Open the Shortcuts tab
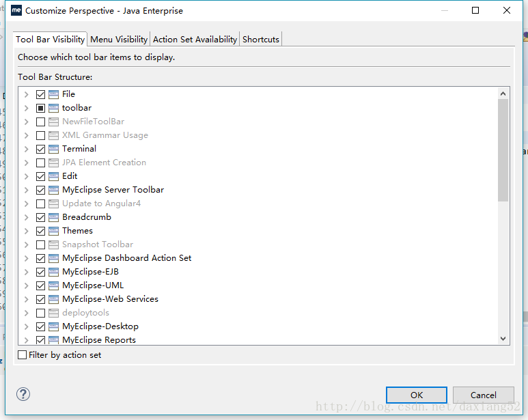Image resolution: width=528 pixels, height=420 pixels. [x=261, y=40]
